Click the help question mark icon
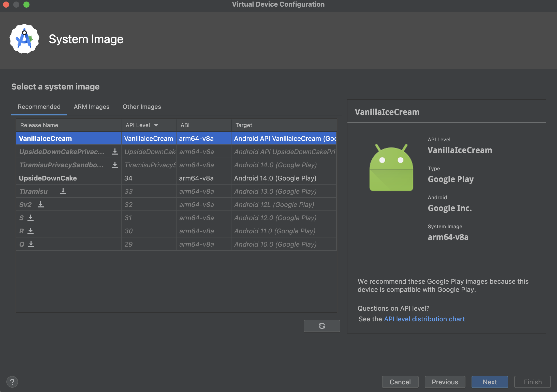The height and width of the screenshot is (392, 557). click(x=12, y=381)
